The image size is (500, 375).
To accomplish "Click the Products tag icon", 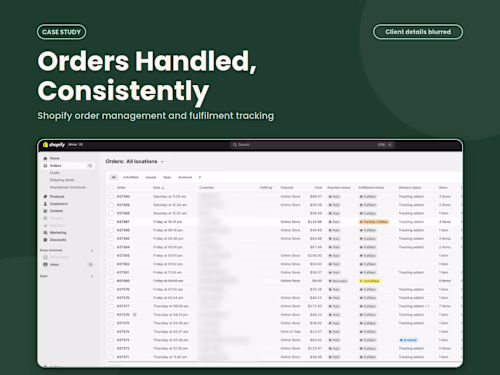I will [x=45, y=196].
